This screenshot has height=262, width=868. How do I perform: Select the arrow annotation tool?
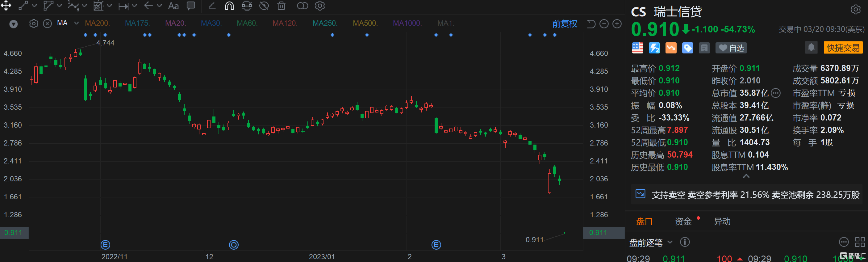[148, 6]
